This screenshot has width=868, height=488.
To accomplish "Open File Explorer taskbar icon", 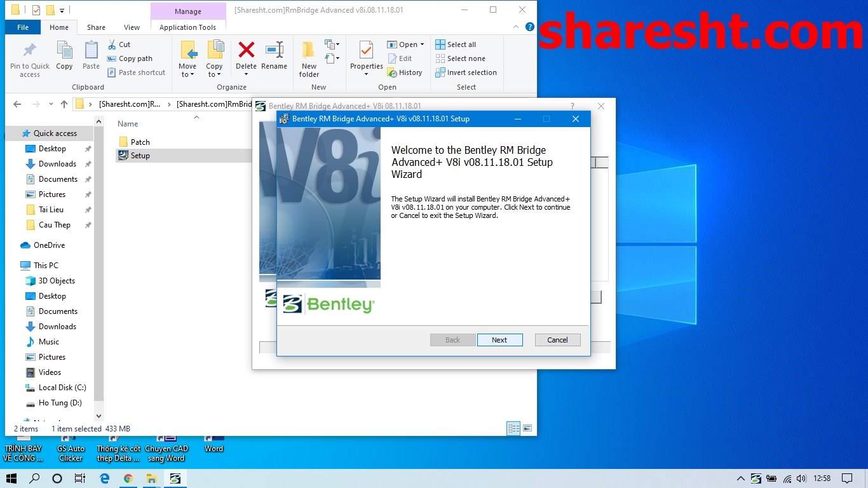I will click(152, 478).
